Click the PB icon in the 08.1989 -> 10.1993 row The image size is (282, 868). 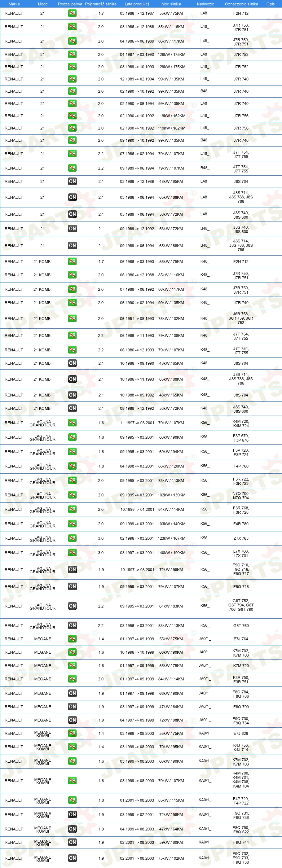tap(72, 67)
